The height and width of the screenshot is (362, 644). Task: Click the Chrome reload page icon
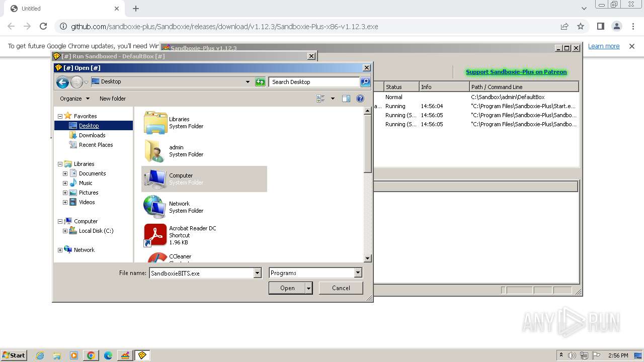[43, 26]
